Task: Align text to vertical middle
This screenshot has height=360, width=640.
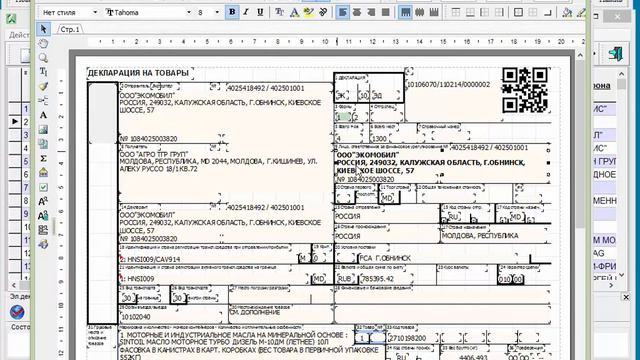Action: (x=420, y=12)
